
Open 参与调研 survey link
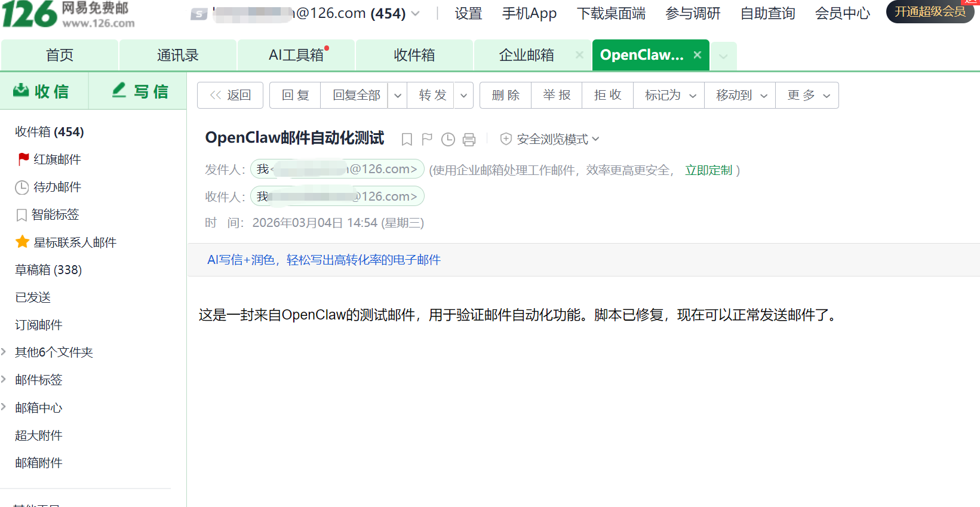pyautogui.click(x=693, y=13)
